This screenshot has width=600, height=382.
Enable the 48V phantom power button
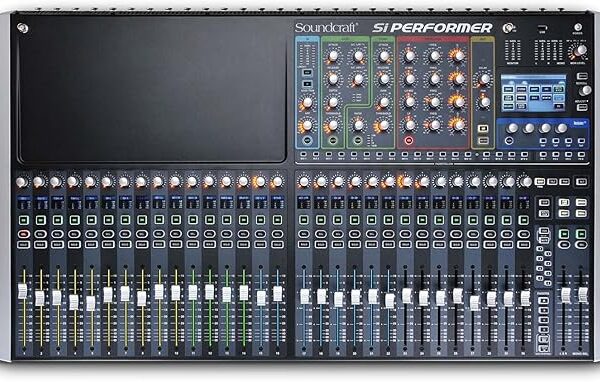(307, 72)
